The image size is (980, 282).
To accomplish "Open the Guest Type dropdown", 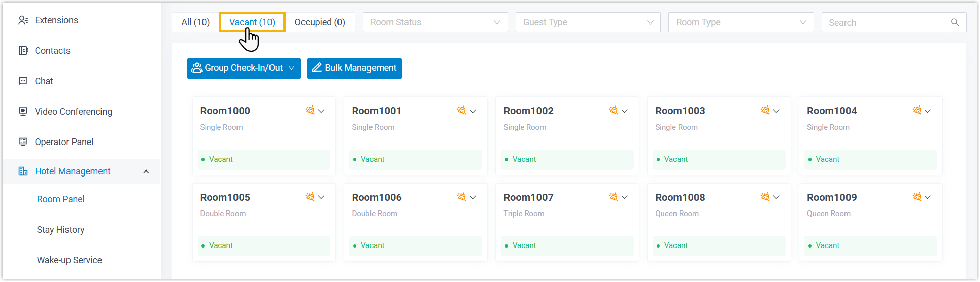I will pos(588,22).
